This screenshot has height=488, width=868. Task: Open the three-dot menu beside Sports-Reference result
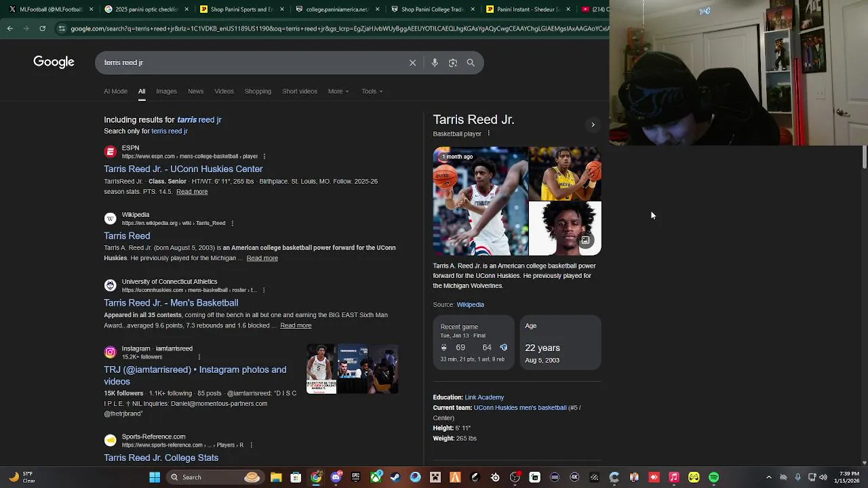pyautogui.click(x=251, y=445)
